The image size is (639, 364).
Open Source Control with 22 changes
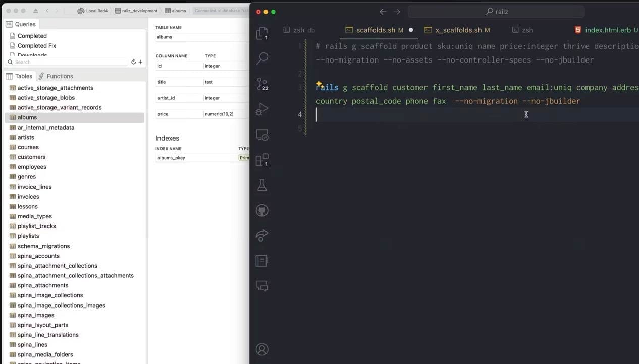[262, 84]
